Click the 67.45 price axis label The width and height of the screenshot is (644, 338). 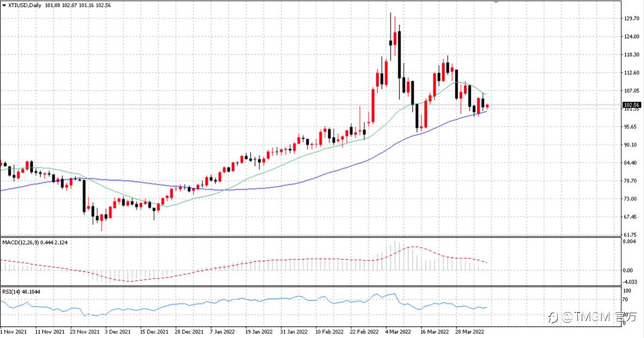[631, 217]
